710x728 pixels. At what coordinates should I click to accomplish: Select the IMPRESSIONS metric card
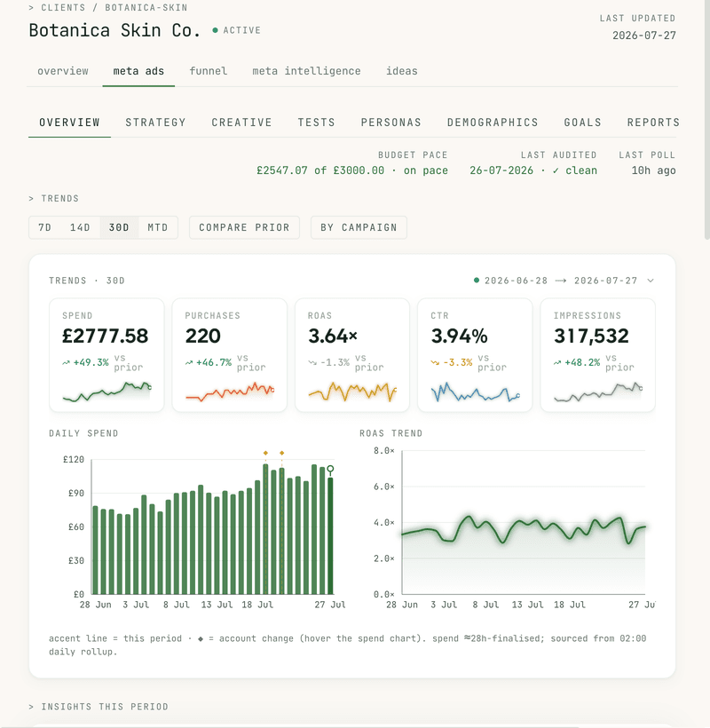pyautogui.click(x=597, y=355)
